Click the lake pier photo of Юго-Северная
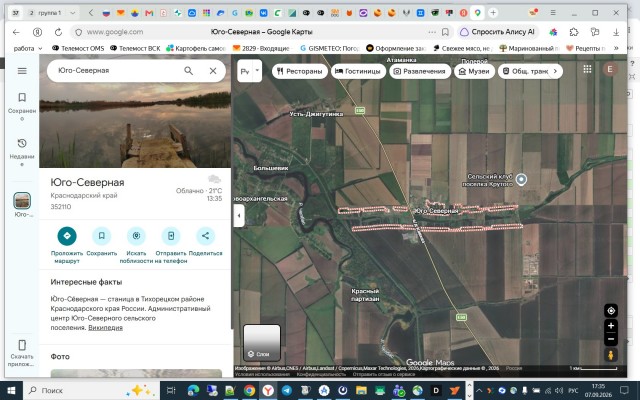Viewport: 640px width, 400px height. (x=135, y=111)
